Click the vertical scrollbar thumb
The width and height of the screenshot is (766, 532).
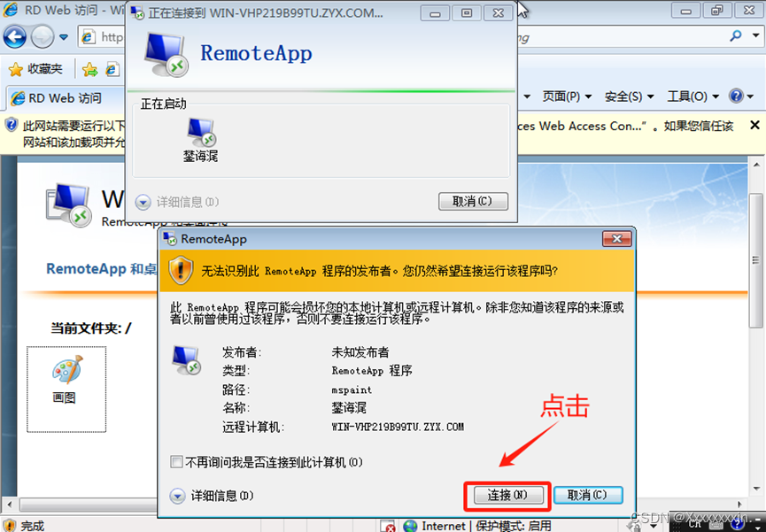[x=756, y=260]
